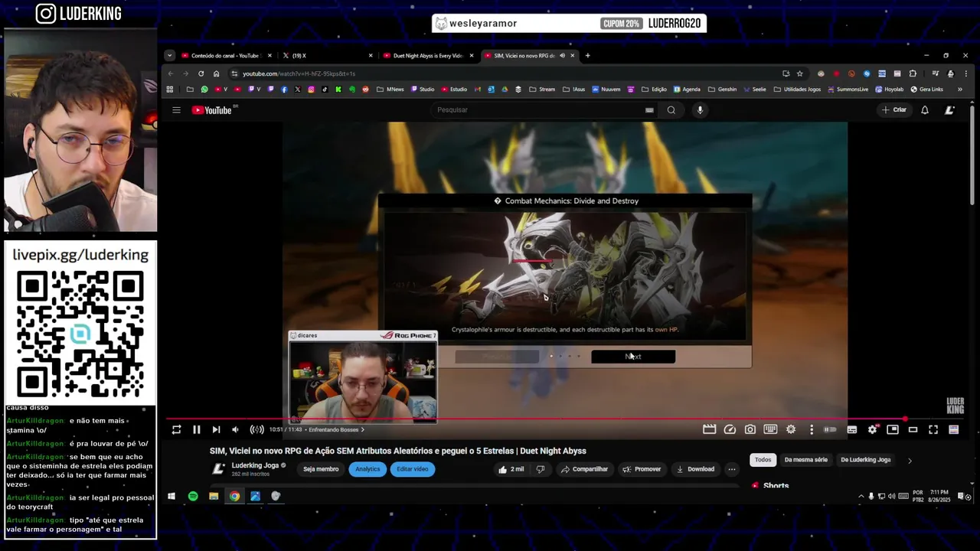Open the Criar create menu
The height and width of the screenshot is (551, 980).
click(x=893, y=109)
